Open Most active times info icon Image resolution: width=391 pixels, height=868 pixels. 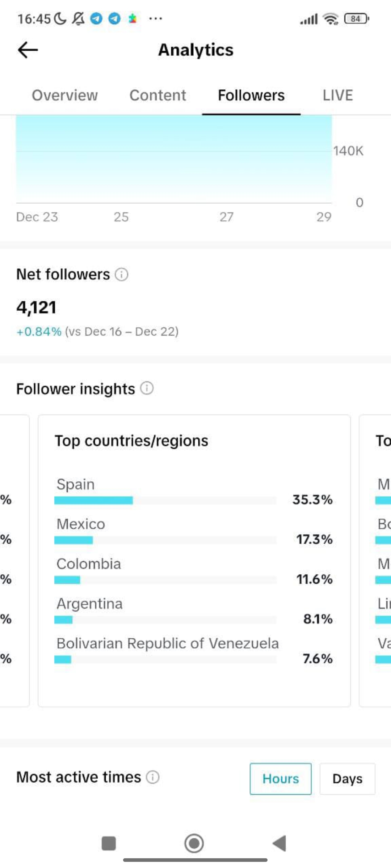tap(153, 777)
